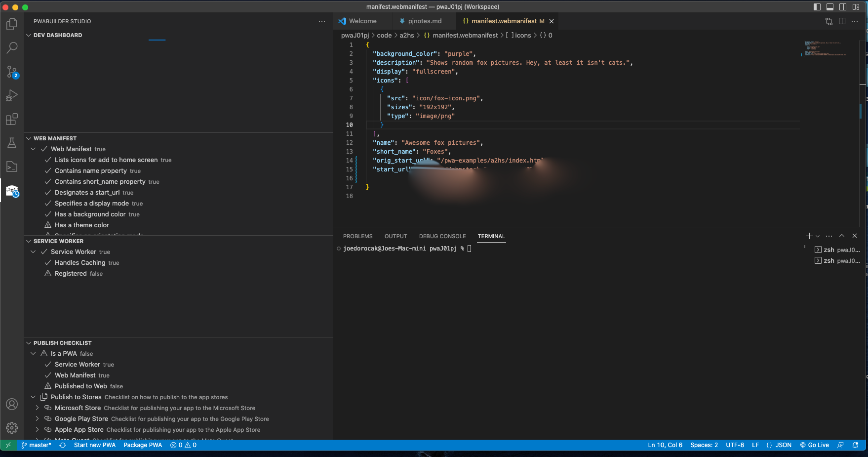Expand the Microsoft Store publishing checklist
This screenshot has height=457, width=868.
[37, 408]
